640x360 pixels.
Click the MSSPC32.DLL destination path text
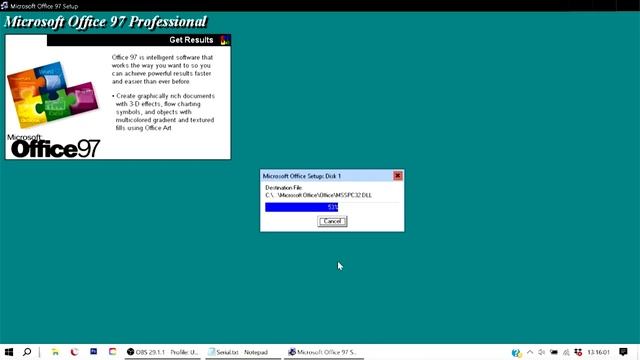[x=318, y=195]
